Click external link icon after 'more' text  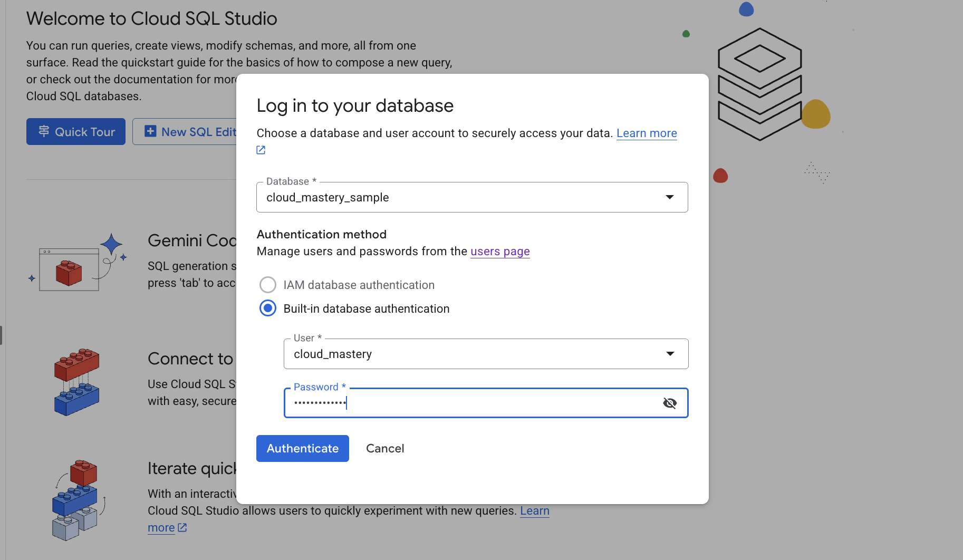[182, 527]
